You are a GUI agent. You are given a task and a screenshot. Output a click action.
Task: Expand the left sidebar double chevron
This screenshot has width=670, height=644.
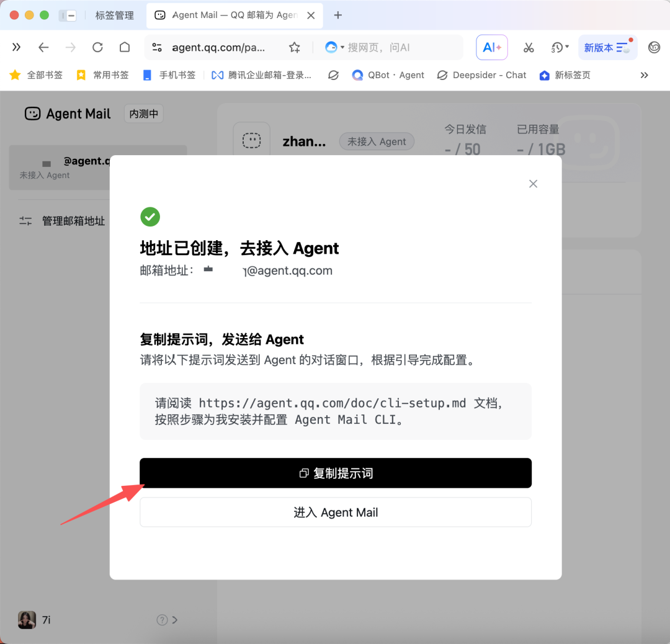[x=16, y=47]
